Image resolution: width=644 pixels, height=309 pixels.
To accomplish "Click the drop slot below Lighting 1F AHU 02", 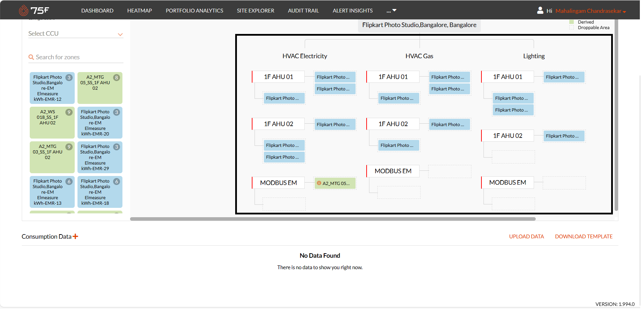I will pyautogui.click(x=513, y=157).
